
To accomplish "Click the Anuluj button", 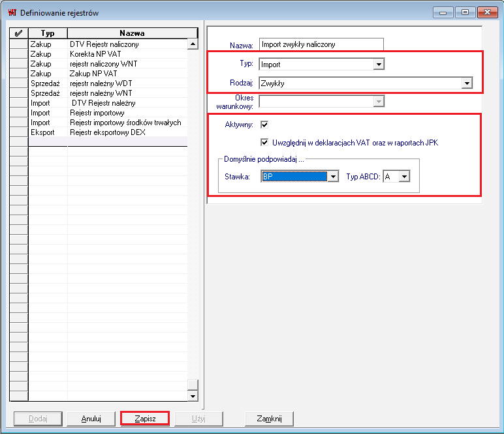I will 91,419.
